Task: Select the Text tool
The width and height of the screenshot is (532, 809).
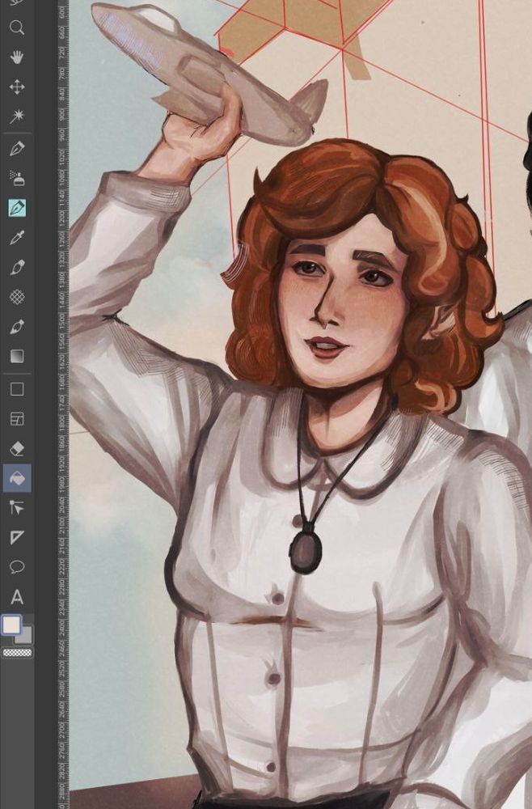Action: click(x=17, y=598)
